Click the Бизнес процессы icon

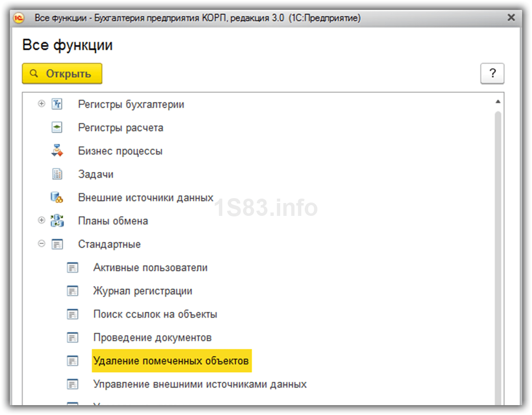(57, 151)
